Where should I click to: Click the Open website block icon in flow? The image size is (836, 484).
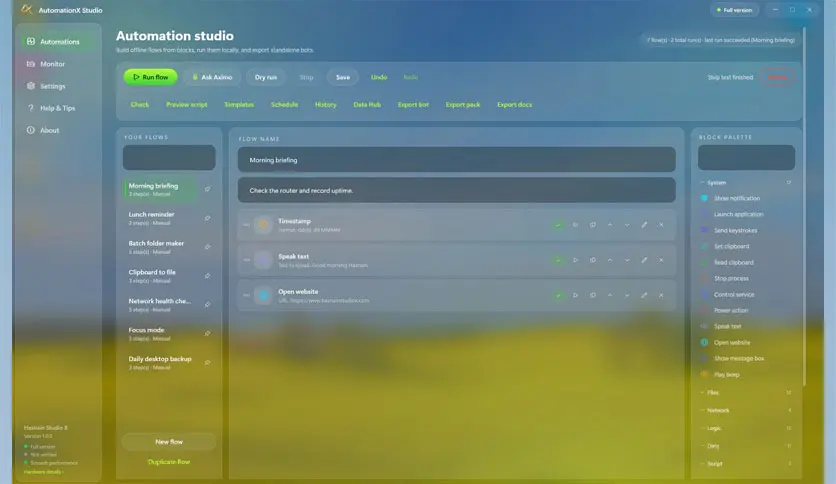click(263, 295)
